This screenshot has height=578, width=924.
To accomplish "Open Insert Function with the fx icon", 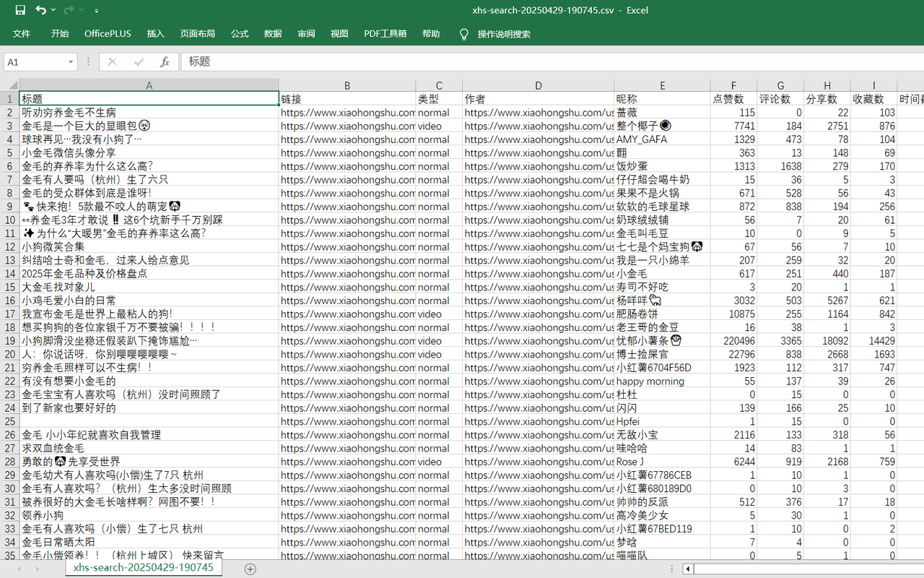I will (165, 61).
